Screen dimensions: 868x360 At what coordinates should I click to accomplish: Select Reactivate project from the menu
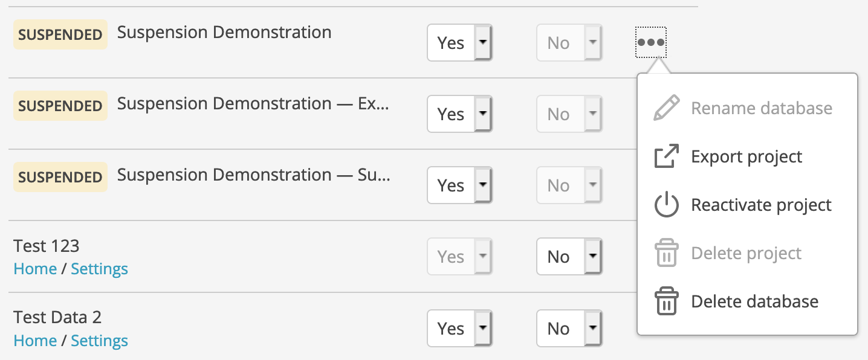click(760, 204)
